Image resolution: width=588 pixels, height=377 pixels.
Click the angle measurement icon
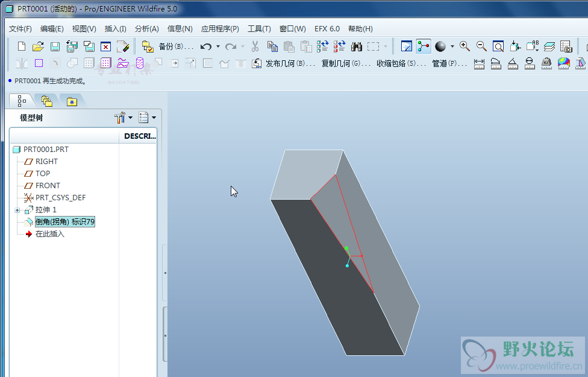513,63
